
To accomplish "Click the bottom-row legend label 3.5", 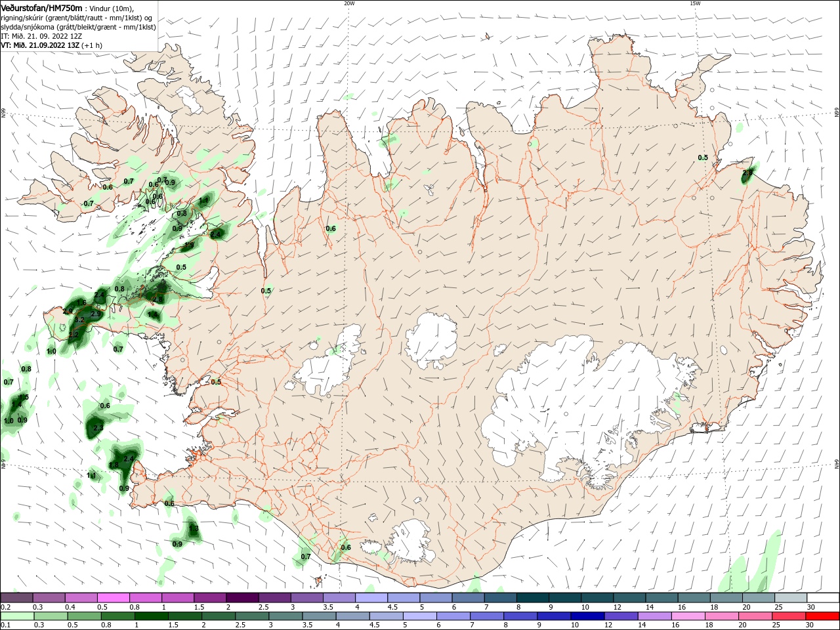I will [307, 625].
